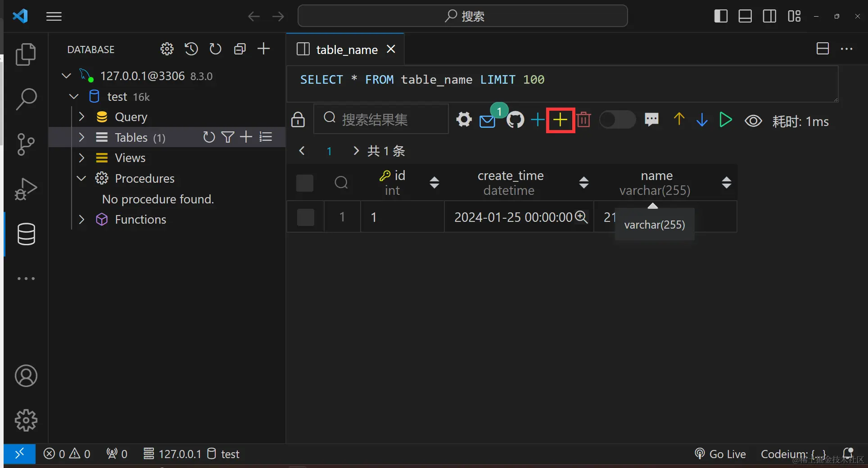Click the list icon on Tables row
Image resolution: width=868 pixels, height=468 pixels.
tap(266, 137)
